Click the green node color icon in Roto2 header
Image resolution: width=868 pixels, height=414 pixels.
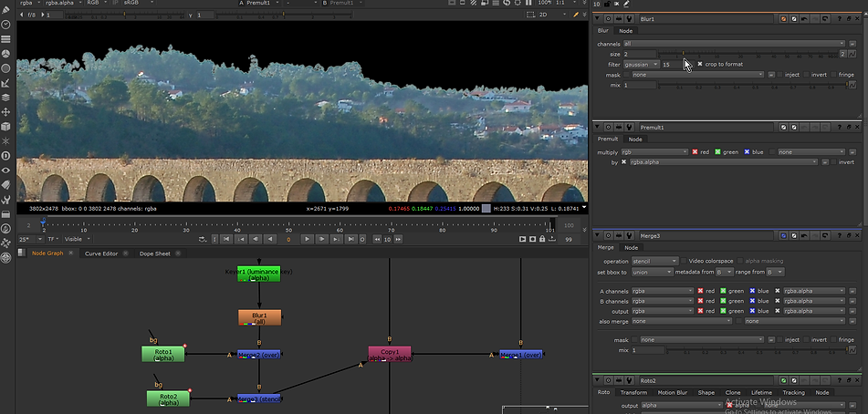click(x=783, y=380)
